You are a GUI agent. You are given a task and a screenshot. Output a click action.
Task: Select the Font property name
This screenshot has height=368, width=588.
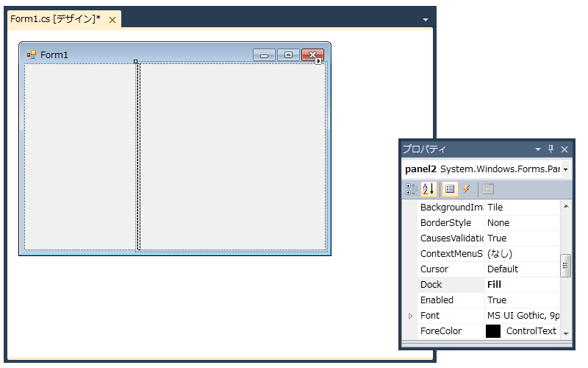pyautogui.click(x=430, y=316)
